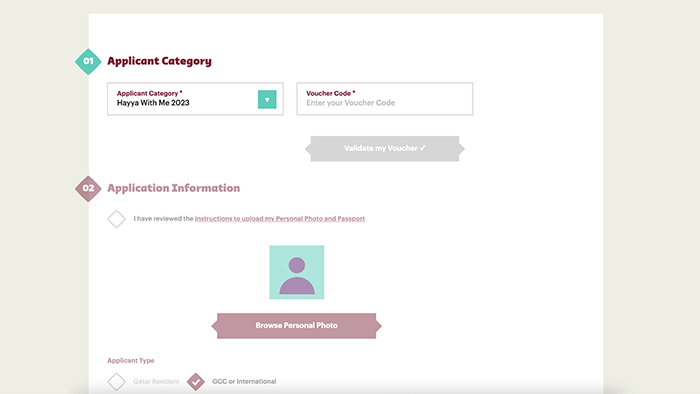Open the Personal Photo and Passport instructions link
Screen dimensions: 700x394
(280, 219)
